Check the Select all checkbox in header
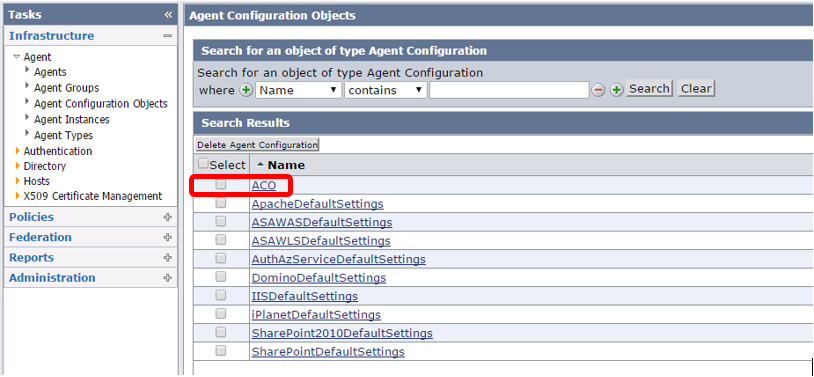 coord(204,164)
